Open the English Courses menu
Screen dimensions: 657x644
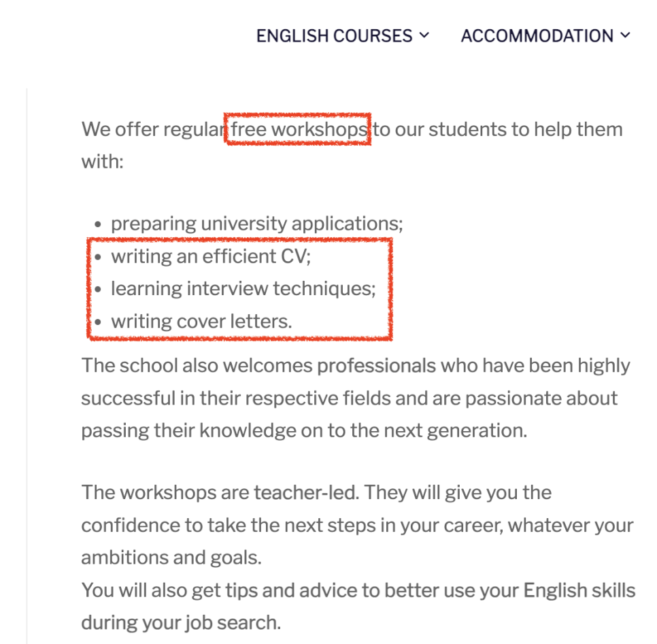(x=343, y=36)
